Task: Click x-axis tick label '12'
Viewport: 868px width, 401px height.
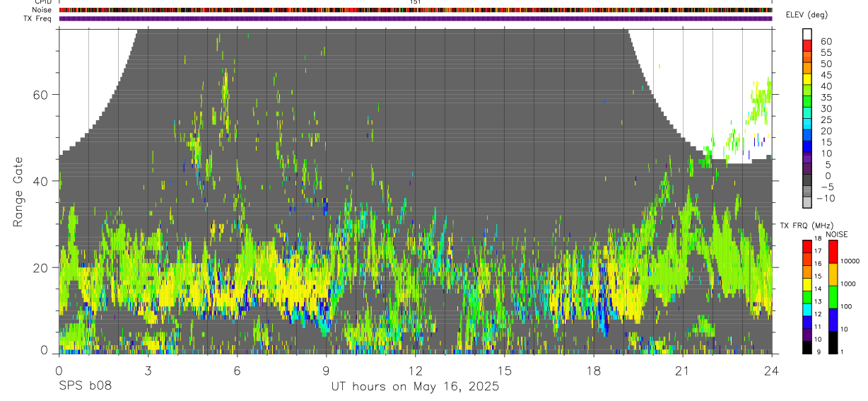Action: 416,371
